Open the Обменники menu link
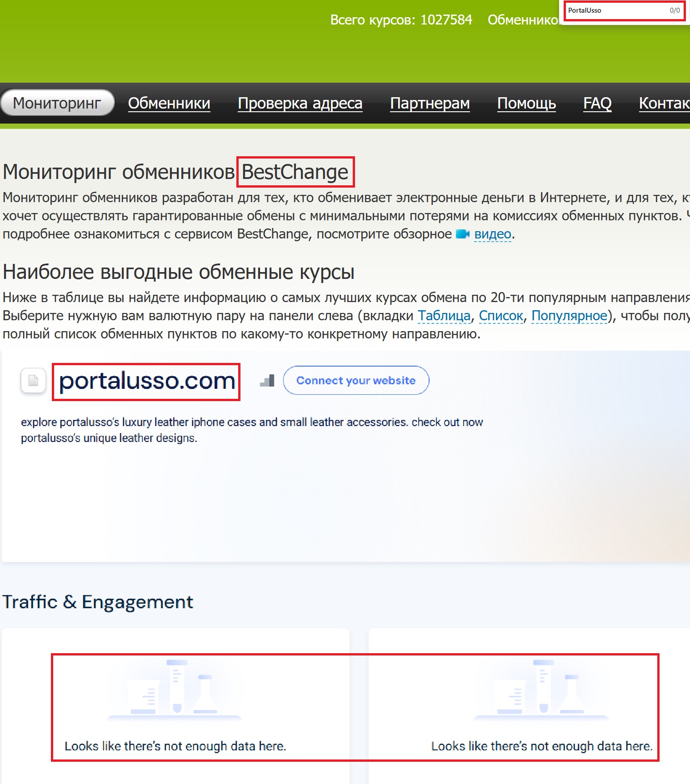The height and width of the screenshot is (784, 690). (169, 103)
